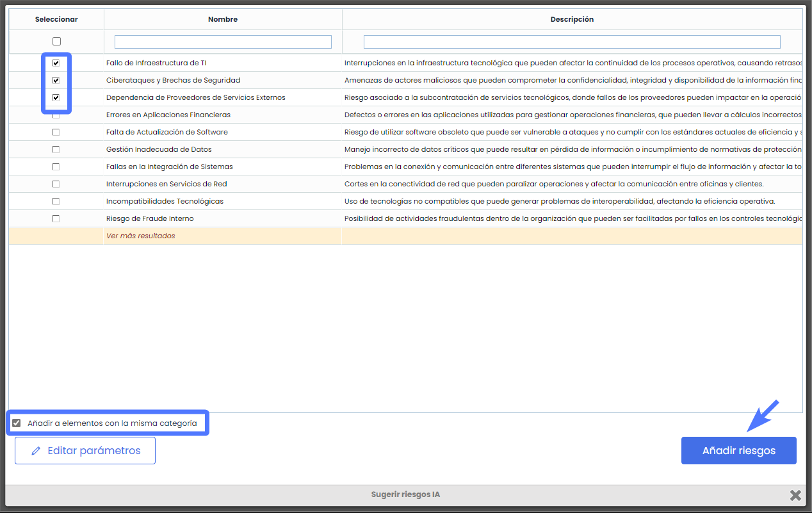This screenshot has height=513, width=812.
Task: Open Editar parámetros
Action: (x=85, y=451)
